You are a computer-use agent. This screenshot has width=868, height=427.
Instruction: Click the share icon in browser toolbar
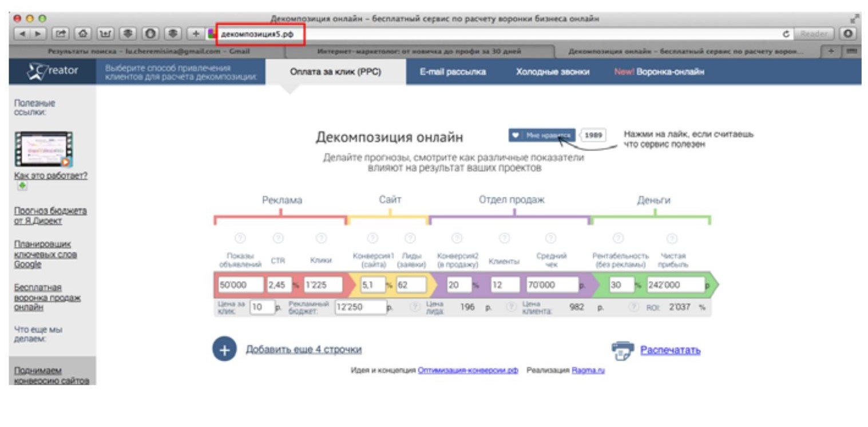(x=61, y=34)
